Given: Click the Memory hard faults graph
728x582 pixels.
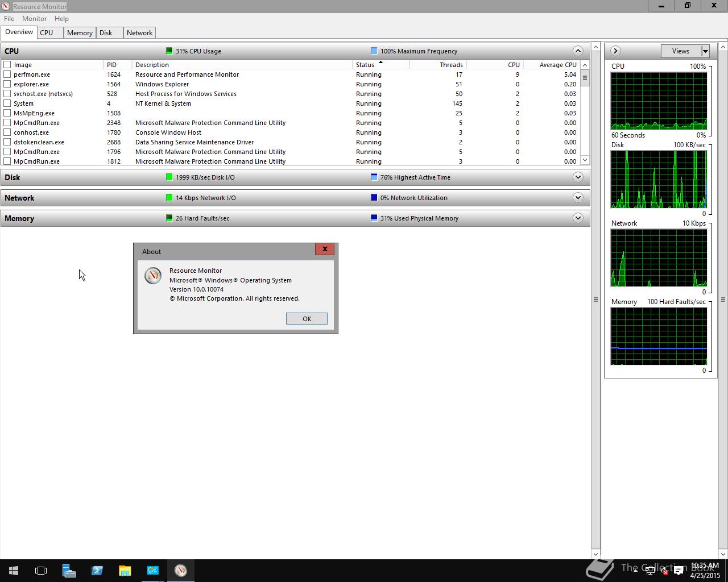Looking at the screenshot, I should point(659,336).
